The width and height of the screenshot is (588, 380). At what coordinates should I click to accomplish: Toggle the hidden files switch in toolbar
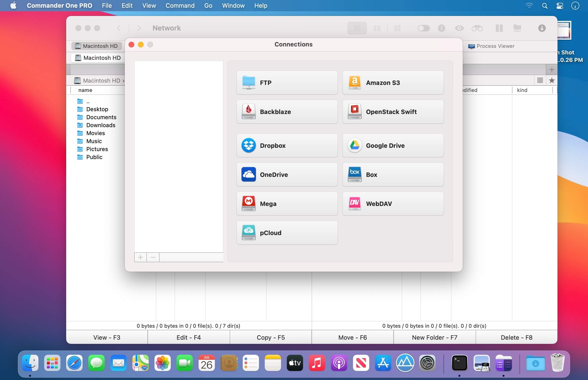424,28
